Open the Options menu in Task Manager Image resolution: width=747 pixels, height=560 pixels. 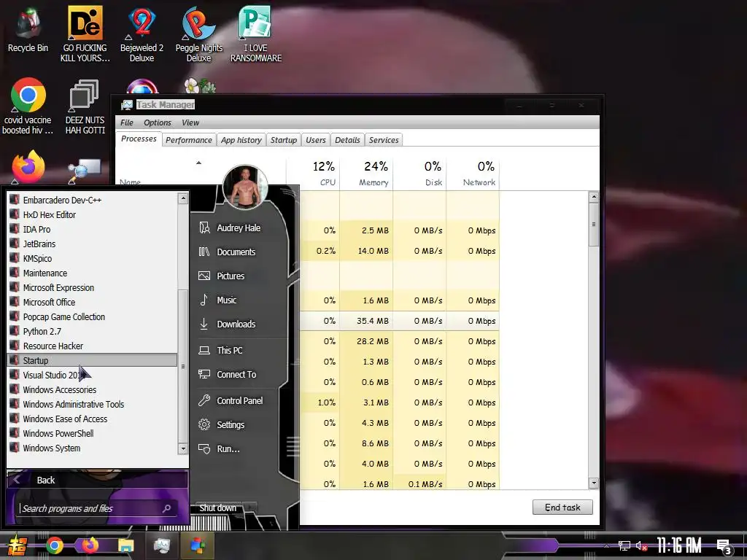point(158,122)
